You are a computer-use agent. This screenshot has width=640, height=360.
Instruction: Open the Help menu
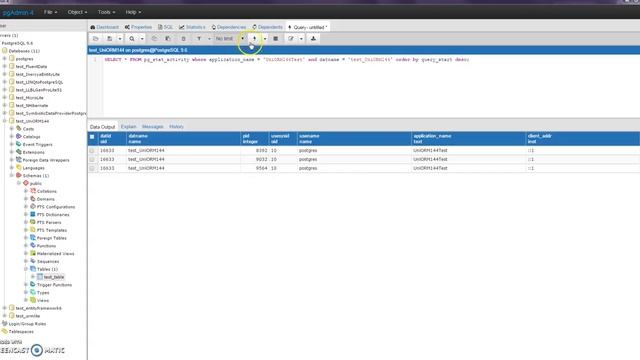(133, 12)
